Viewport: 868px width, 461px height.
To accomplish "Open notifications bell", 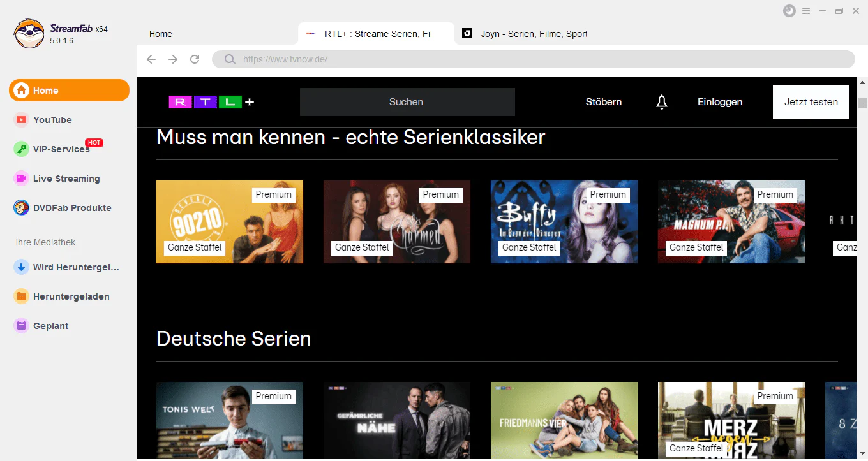I will pos(662,102).
